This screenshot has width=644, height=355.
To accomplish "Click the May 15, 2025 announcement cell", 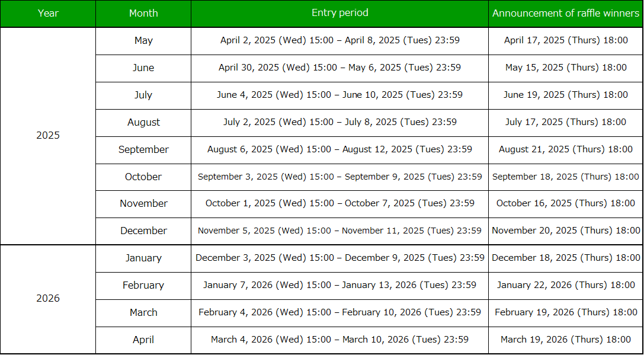I will 566,68.
